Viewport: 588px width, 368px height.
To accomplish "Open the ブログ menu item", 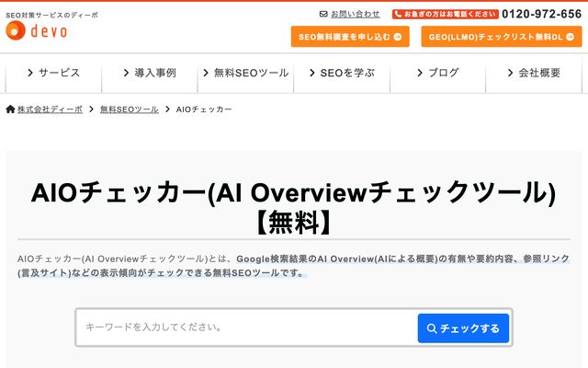I will 437,73.
